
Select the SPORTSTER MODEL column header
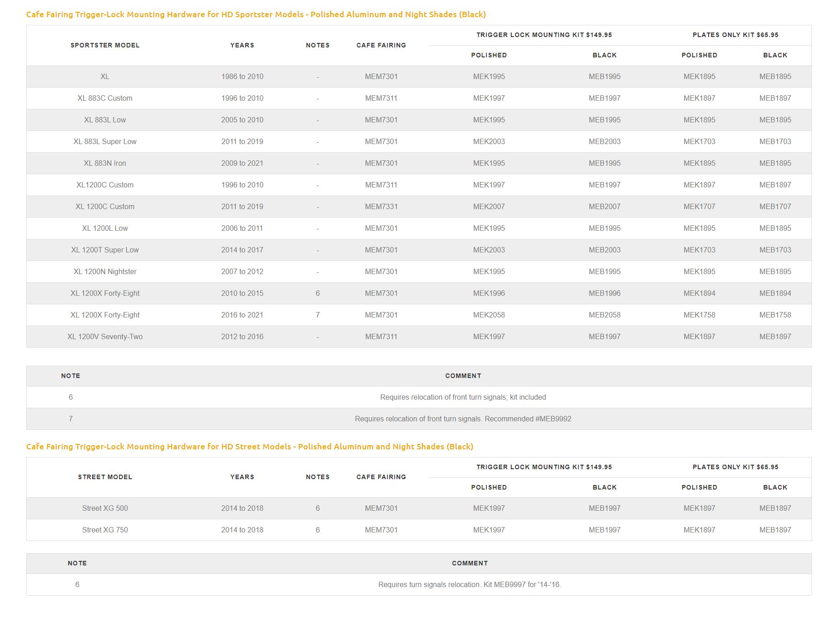click(x=105, y=45)
